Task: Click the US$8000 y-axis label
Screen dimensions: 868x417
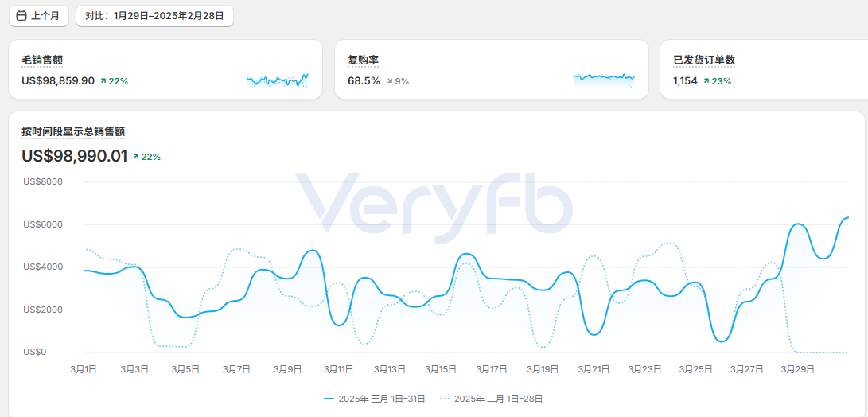Action: [43, 181]
